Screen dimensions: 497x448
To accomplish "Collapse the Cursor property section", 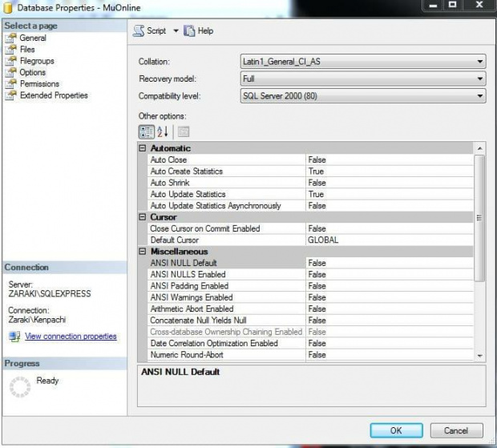I will click(143, 217).
